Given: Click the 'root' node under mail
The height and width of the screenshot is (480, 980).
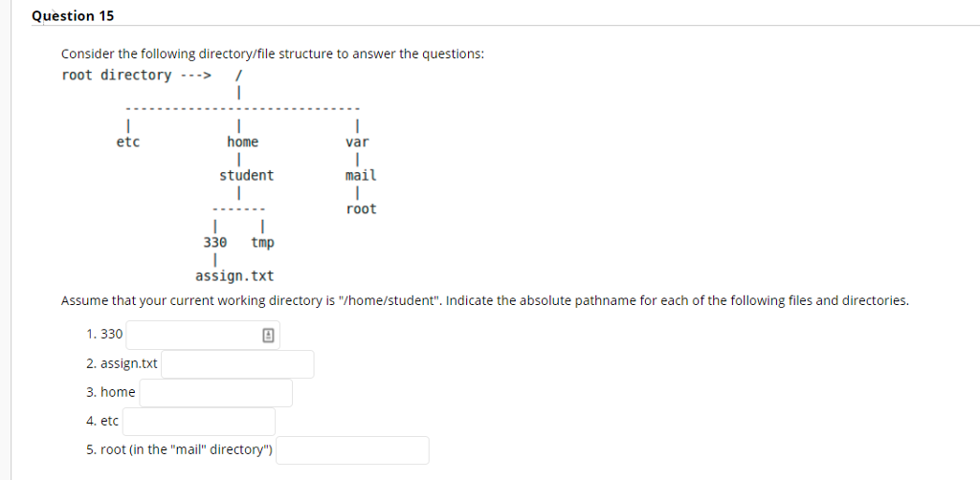Looking at the screenshot, I should pos(361,209).
